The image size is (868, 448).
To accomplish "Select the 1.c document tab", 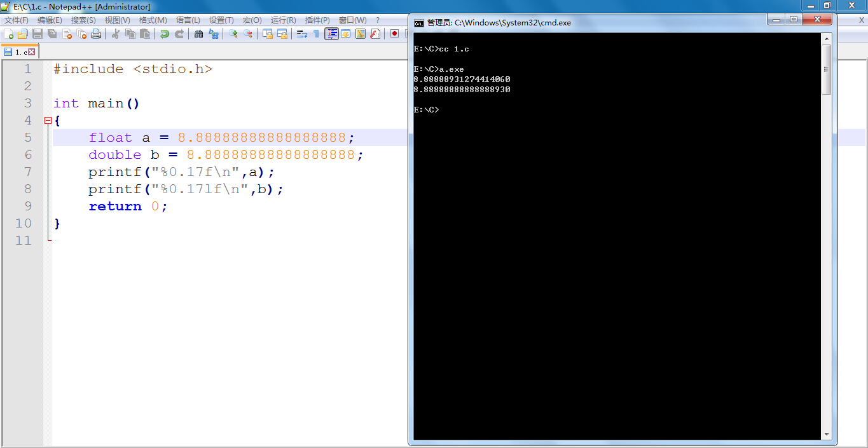I will [x=20, y=52].
